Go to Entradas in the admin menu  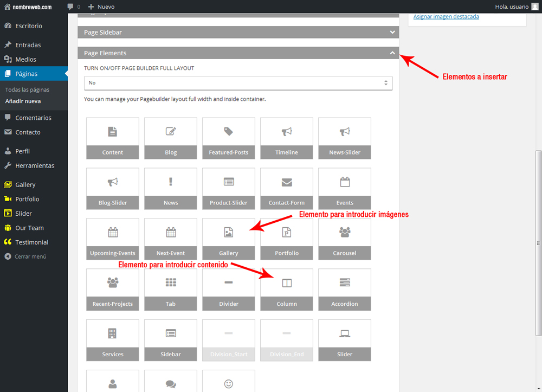pos(28,45)
